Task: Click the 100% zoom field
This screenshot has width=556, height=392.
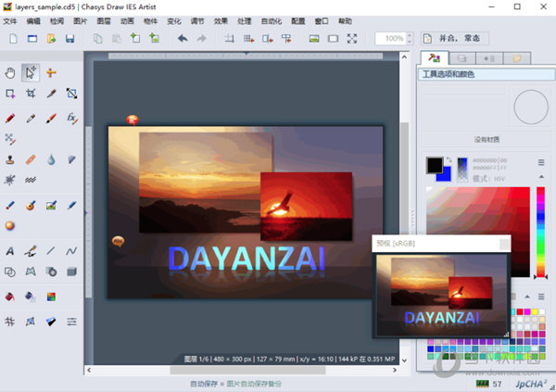Action: [391, 38]
